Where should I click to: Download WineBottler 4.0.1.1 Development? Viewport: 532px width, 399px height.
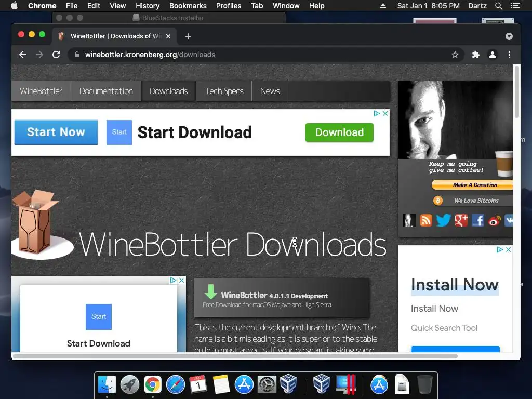point(282,298)
